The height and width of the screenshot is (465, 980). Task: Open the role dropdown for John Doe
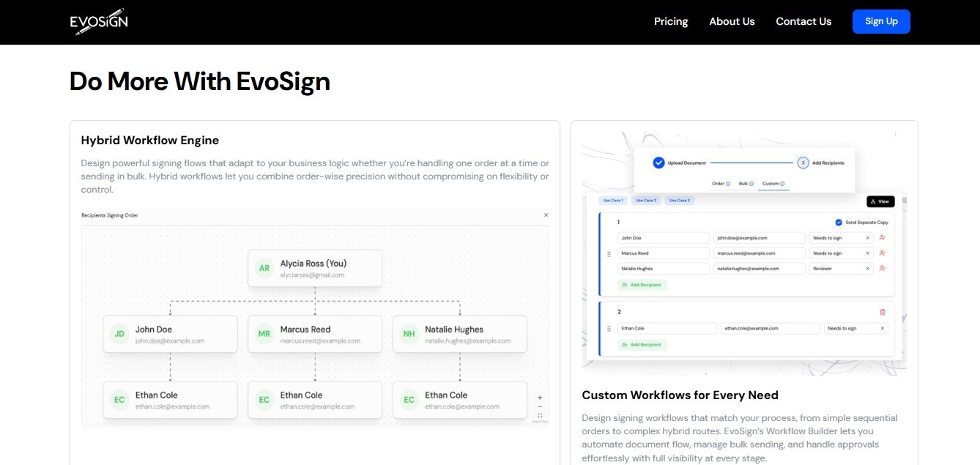tap(841, 238)
